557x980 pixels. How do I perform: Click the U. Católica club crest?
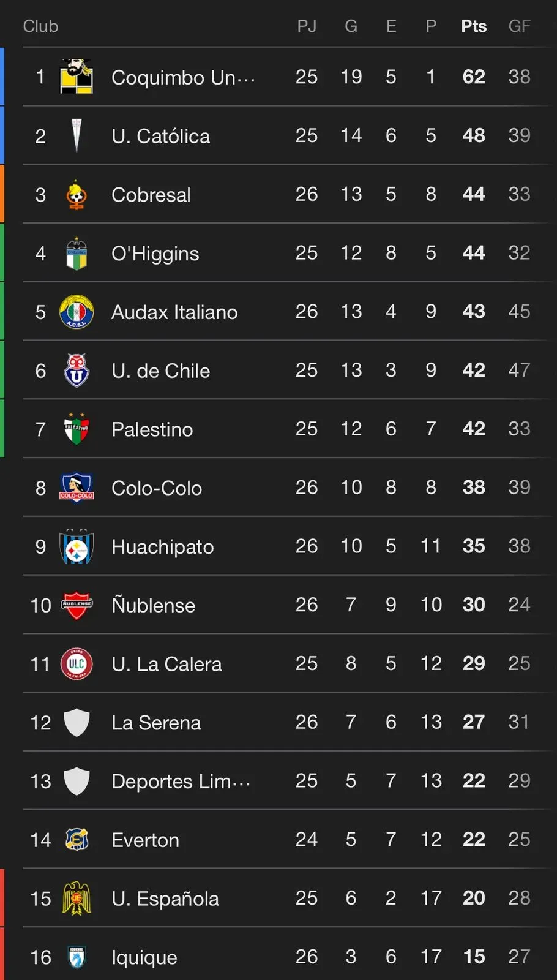coord(77,135)
